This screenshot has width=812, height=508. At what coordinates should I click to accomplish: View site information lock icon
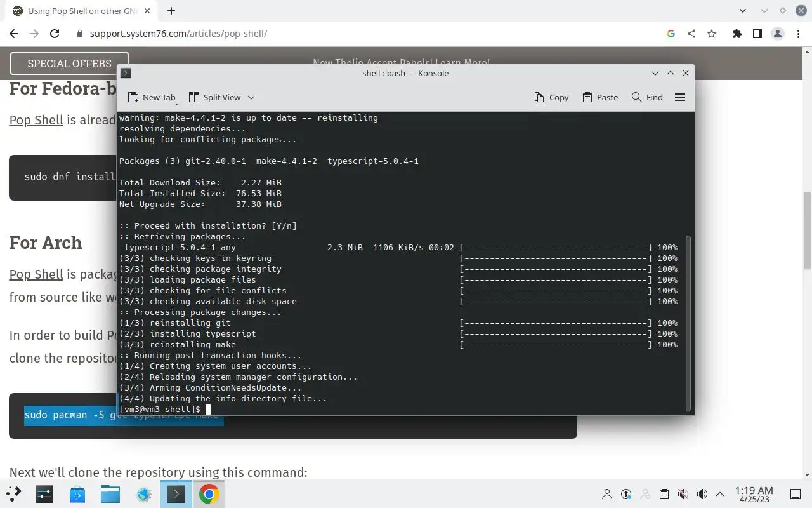(79, 34)
